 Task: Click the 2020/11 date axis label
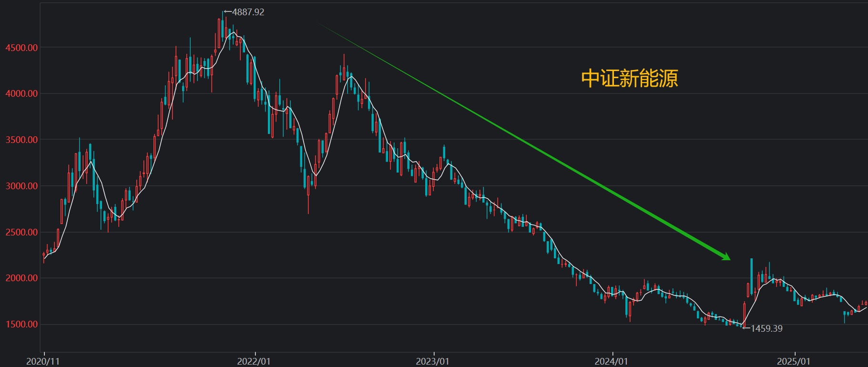tap(43, 361)
